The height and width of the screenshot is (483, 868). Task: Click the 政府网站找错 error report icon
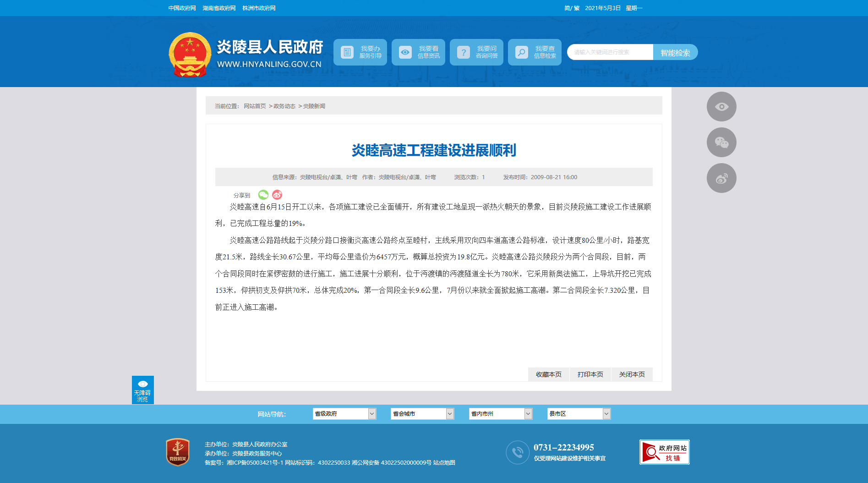(664, 452)
